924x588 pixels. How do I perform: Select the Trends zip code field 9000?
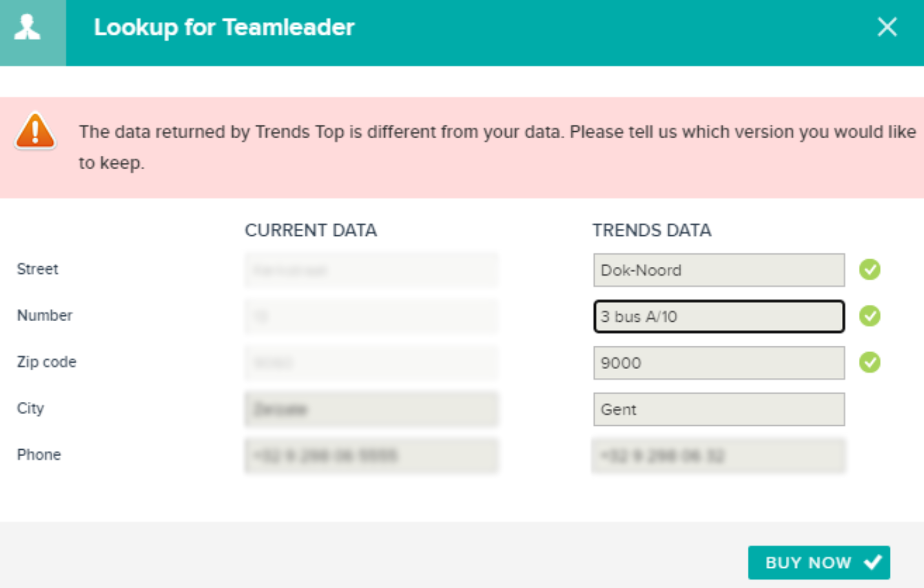point(719,363)
